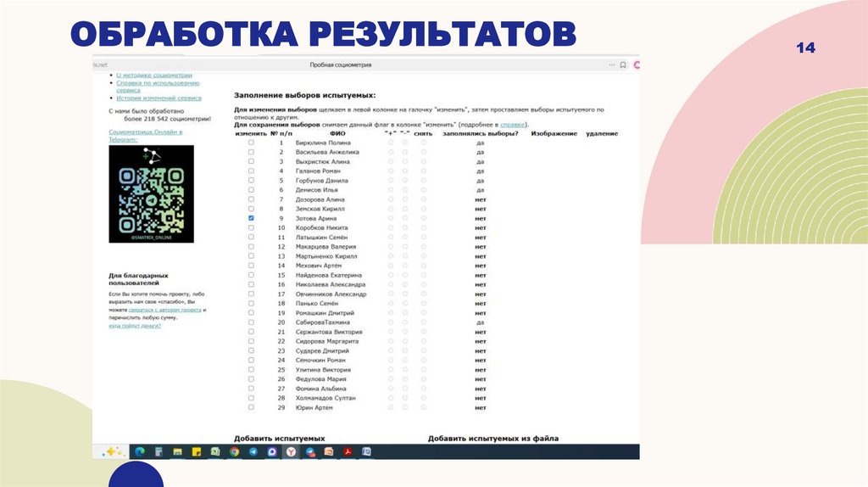Image resolution: width=868 pixels, height=487 pixels.
Task: Select the "+" radio for Дозорова Алина
Action: [391, 199]
